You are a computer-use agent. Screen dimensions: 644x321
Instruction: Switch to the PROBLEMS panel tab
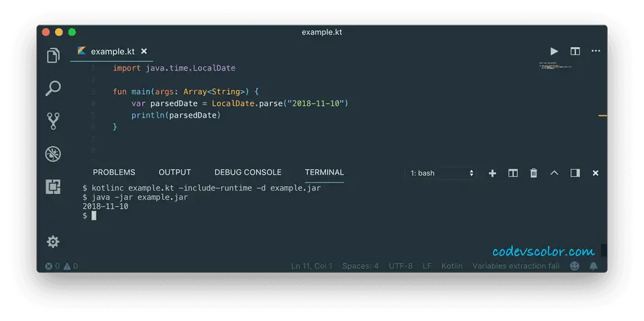click(x=114, y=172)
